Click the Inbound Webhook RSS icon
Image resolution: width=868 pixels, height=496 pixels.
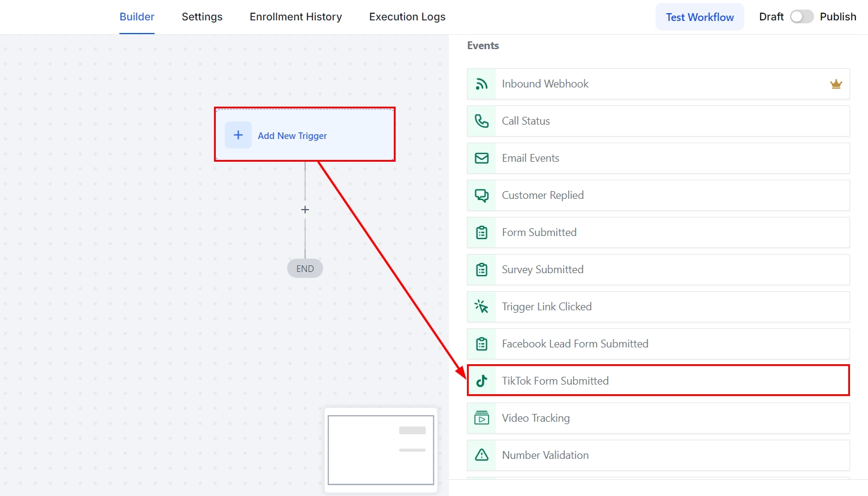click(481, 84)
